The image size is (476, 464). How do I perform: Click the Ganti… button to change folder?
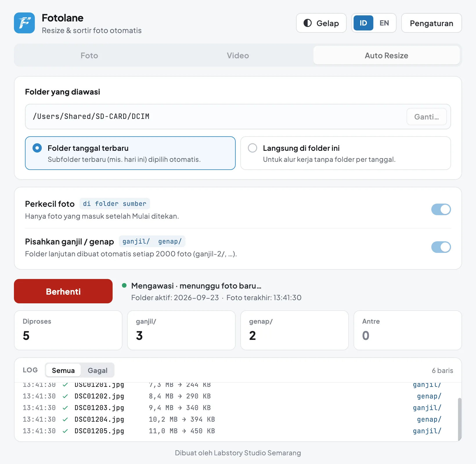point(426,117)
